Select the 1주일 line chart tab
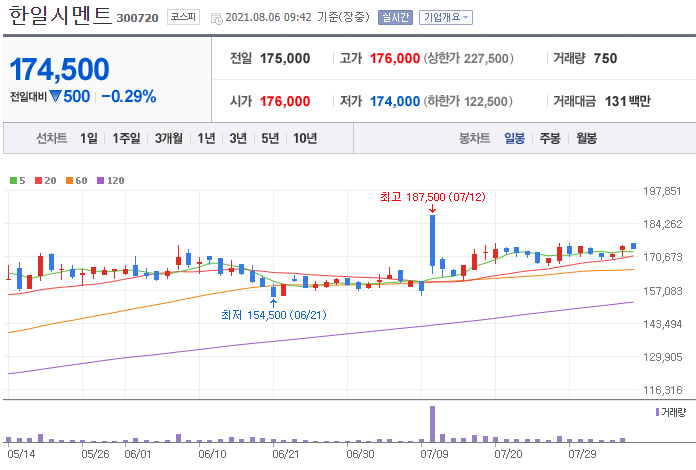 [x=126, y=138]
